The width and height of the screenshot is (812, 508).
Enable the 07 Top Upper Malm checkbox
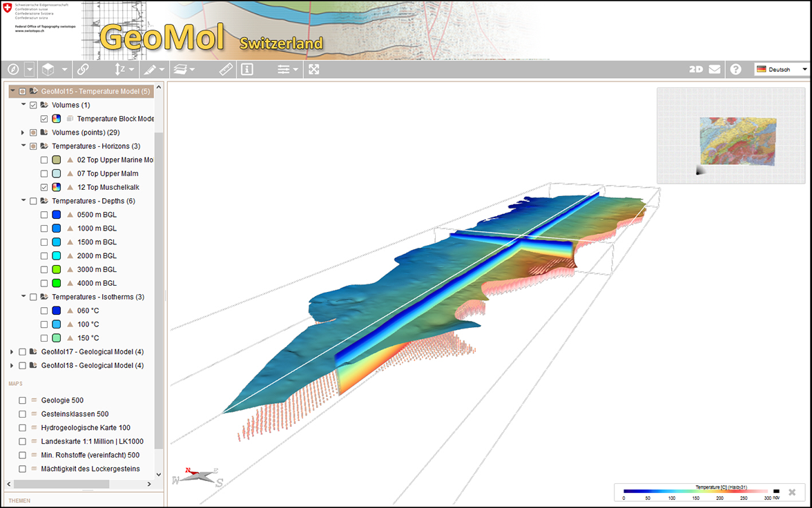pyautogui.click(x=44, y=173)
